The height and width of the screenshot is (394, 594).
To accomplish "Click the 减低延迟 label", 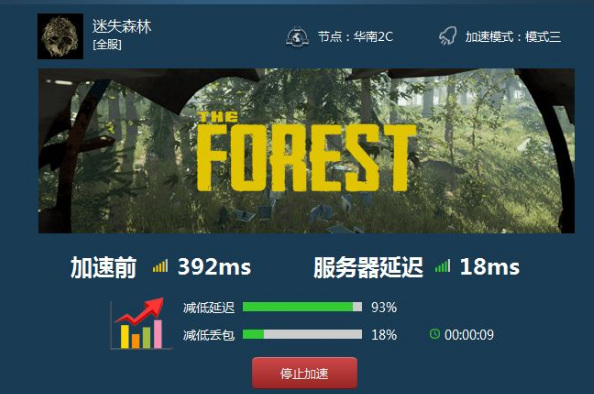I will [x=209, y=307].
